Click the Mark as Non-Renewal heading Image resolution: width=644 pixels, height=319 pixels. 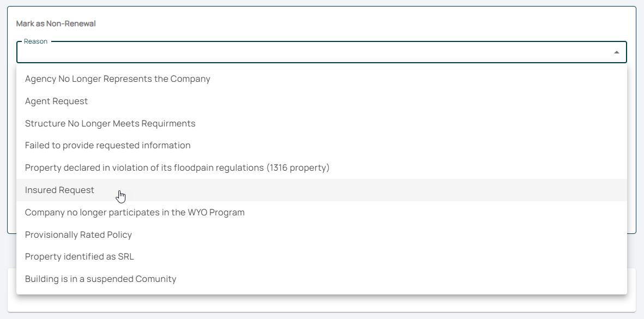click(x=56, y=23)
